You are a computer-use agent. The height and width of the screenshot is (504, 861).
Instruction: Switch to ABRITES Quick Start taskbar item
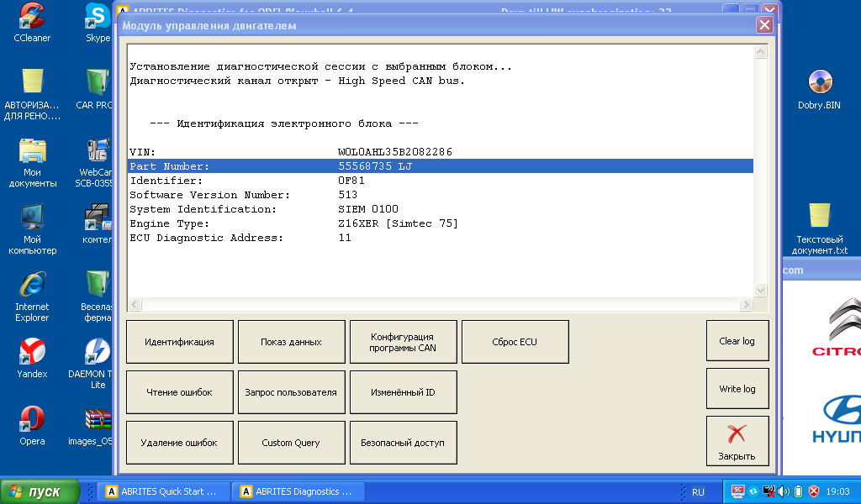point(162,491)
